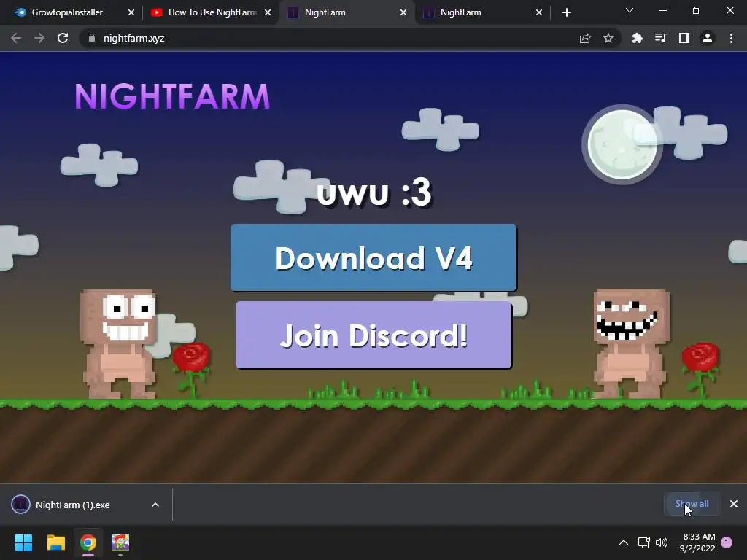Close the active NightFarm tab
This screenshot has height=560, width=747.
coord(403,12)
